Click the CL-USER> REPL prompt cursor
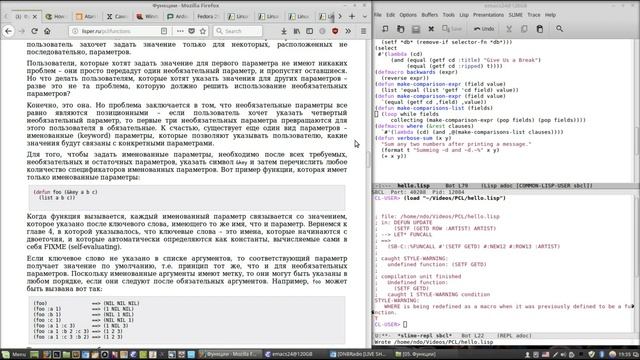Screen dimensions: 640x360 405,324
